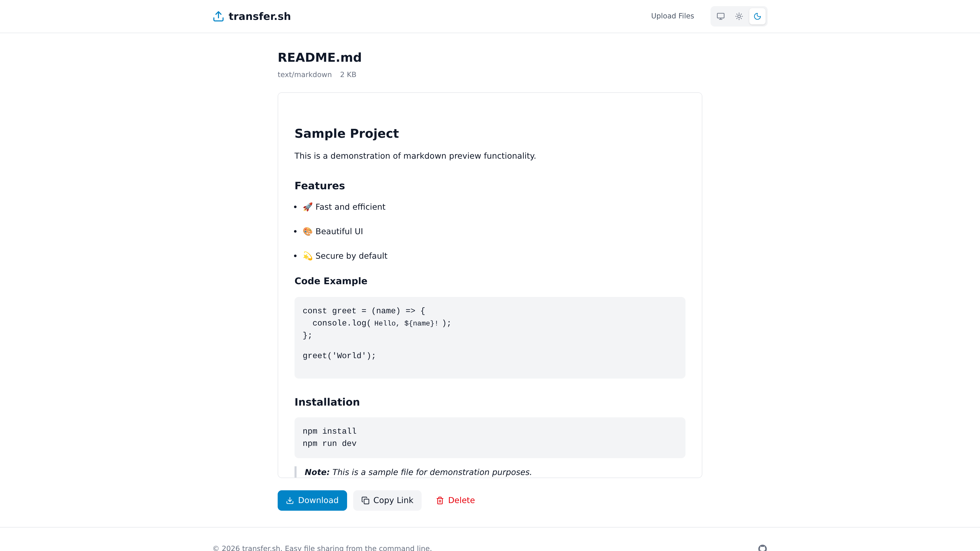Click the npm install code block
This screenshot has height=551, width=980.
(x=490, y=437)
